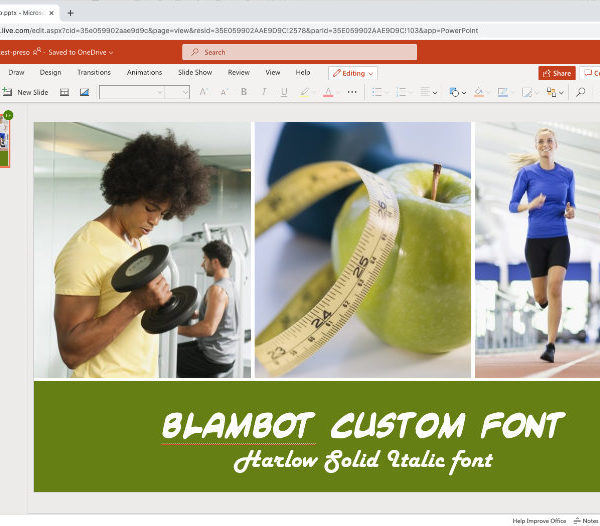Image resolution: width=600 pixels, height=526 pixels.
Task: Click the browser address bar
Action: [x=239, y=31]
